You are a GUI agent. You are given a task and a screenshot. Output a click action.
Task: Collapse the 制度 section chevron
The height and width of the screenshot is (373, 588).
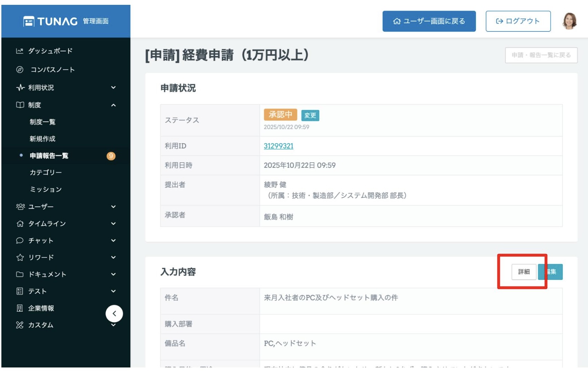click(113, 105)
